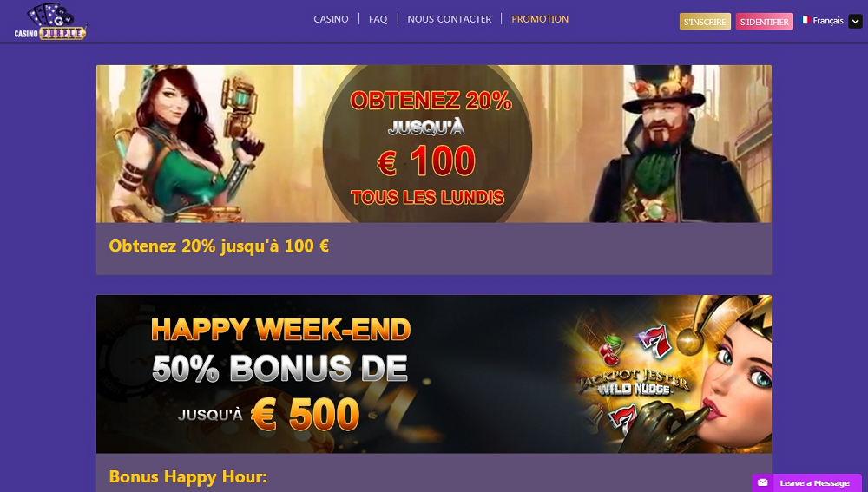
Task: Click the 'Obtenez 20% jusqu'à 100 €' heading
Action: [219, 246]
